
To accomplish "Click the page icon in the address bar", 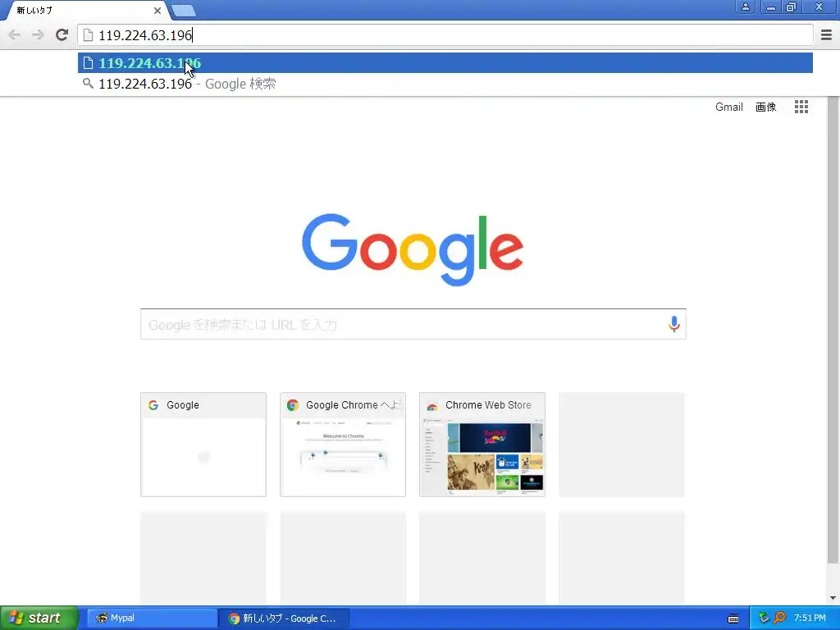I will pyautogui.click(x=88, y=35).
